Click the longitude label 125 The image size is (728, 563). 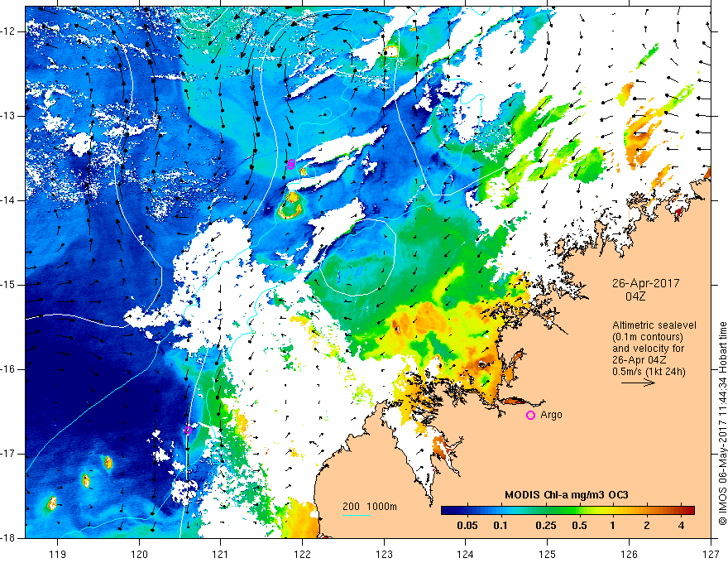(x=548, y=554)
